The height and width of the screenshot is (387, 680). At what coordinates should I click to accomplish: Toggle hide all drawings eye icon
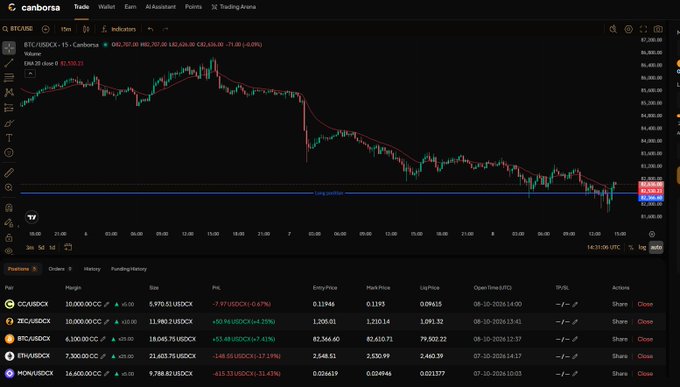[x=9, y=251]
